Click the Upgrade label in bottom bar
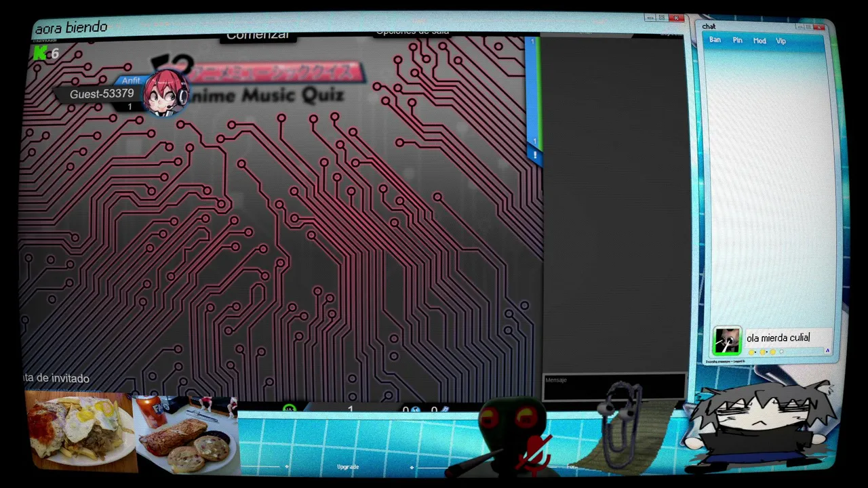 click(x=348, y=467)
